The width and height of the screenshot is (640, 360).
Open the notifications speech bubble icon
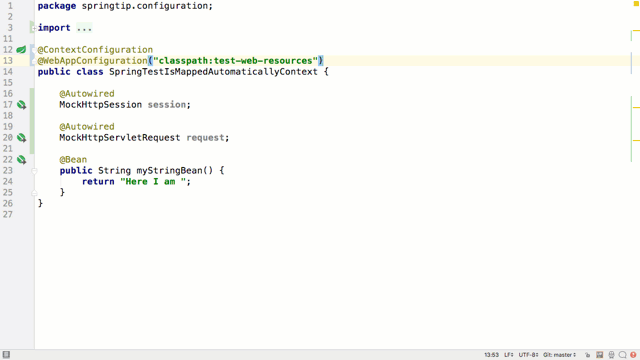(x=622, y=355)
